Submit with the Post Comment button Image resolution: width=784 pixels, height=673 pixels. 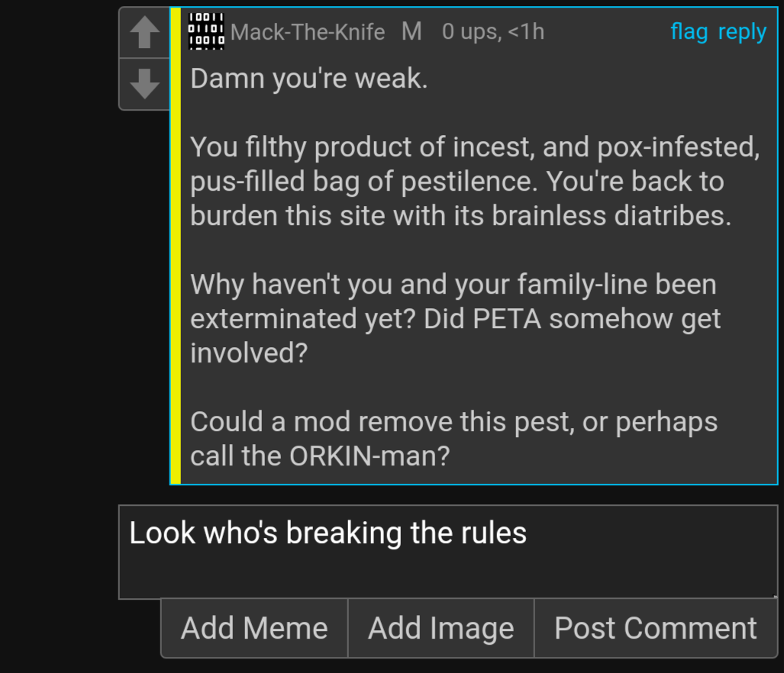coord(656,628)
